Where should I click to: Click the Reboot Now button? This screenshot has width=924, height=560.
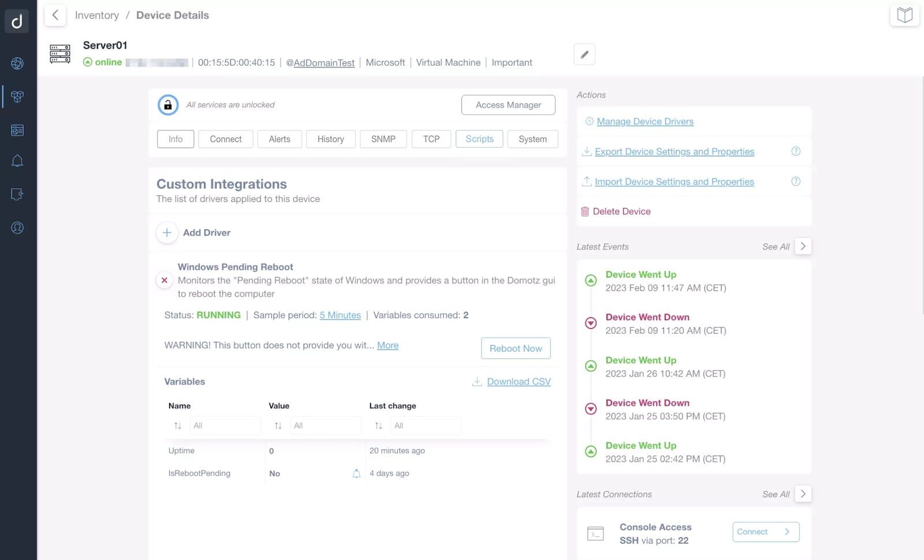pos(516,348)
